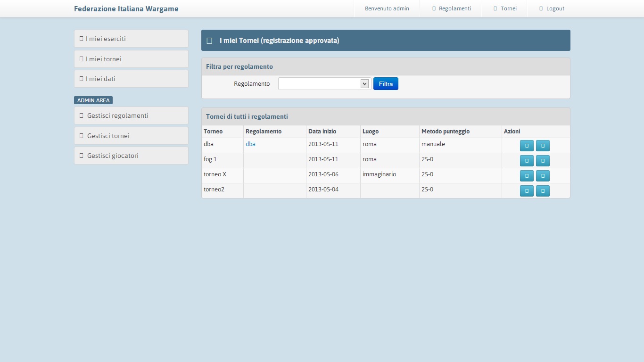Open the dba regolamento link

pyautogui.click(x=250, y=144)
